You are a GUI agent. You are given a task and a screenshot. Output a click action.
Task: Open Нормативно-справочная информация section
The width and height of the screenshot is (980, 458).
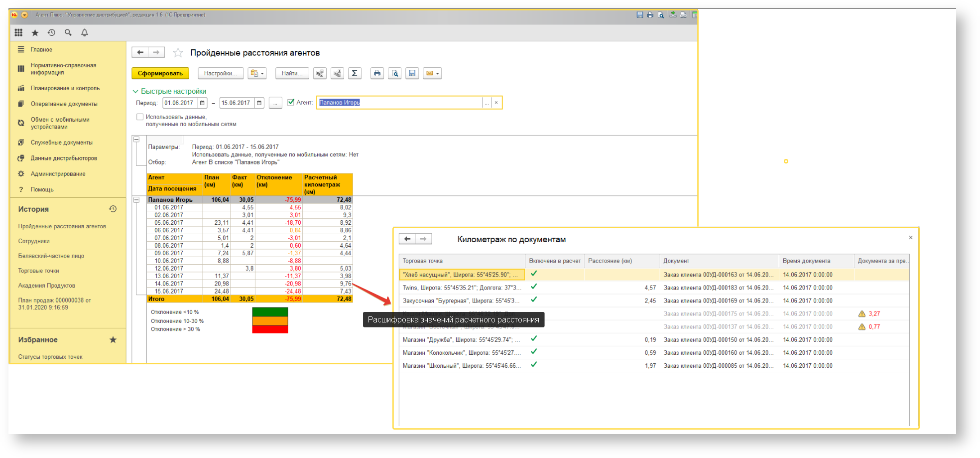click(x=63, y=69)
